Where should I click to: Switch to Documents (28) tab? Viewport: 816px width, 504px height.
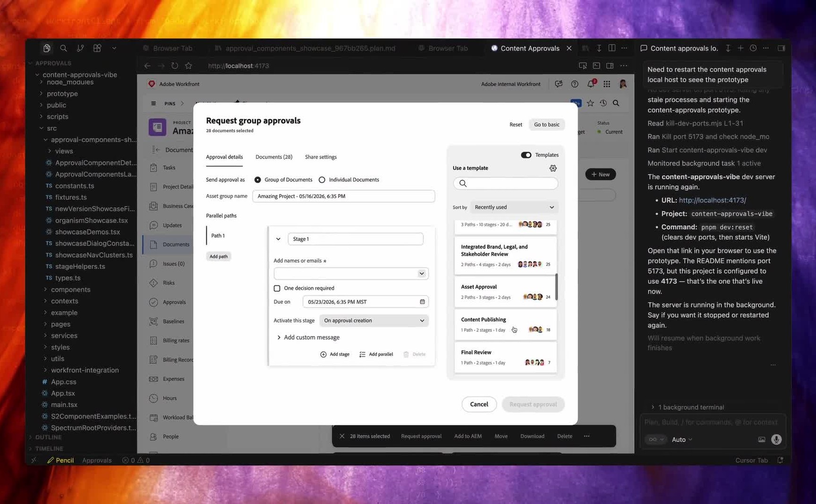click(x=274, y=157)
